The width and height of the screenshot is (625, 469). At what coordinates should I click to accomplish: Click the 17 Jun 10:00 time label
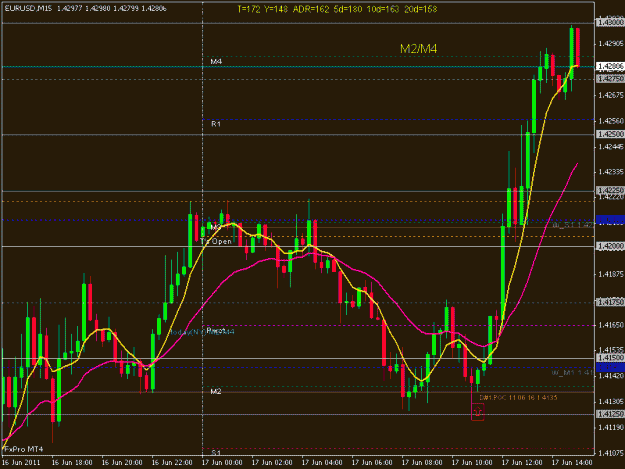[472, 463]
